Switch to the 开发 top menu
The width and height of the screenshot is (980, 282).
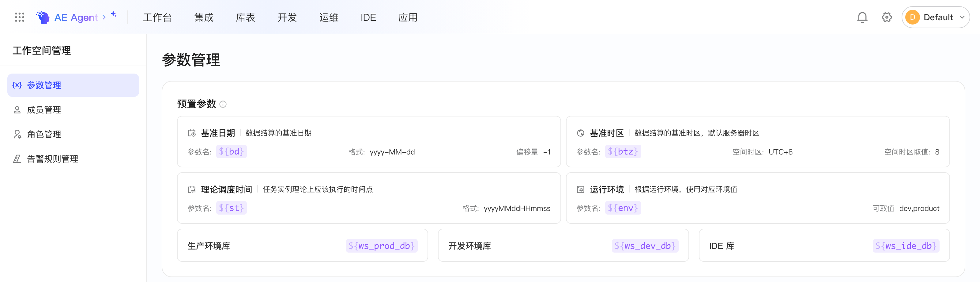(287, 17)
